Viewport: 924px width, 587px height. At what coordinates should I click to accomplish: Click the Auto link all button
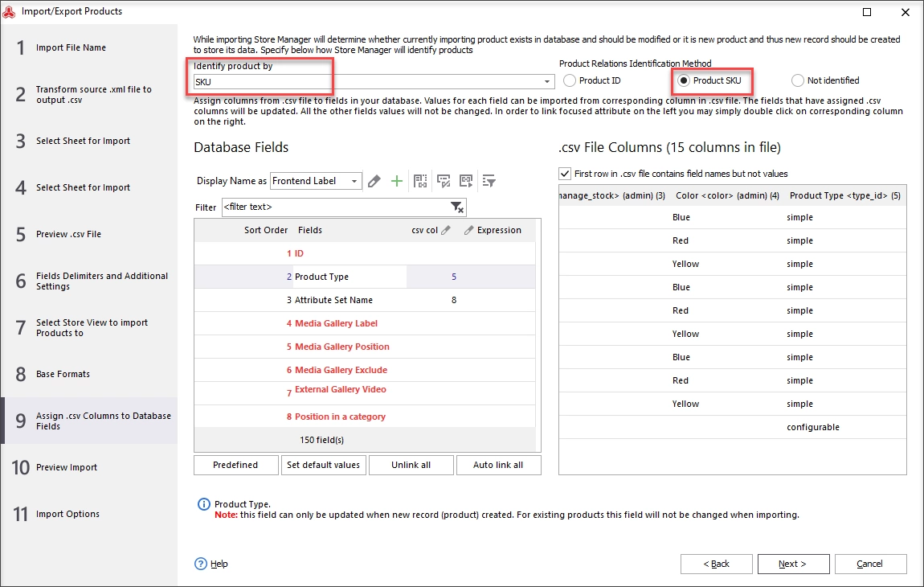click(x=498, y=465)
